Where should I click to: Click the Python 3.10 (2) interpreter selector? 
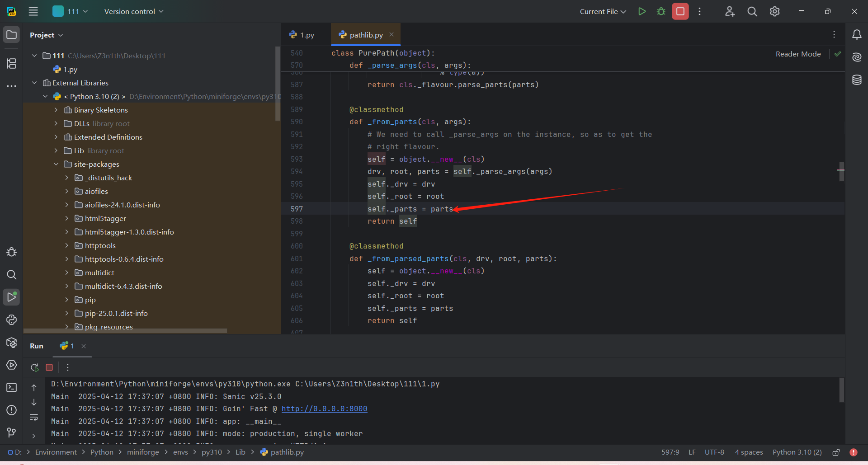coord(797,452)
